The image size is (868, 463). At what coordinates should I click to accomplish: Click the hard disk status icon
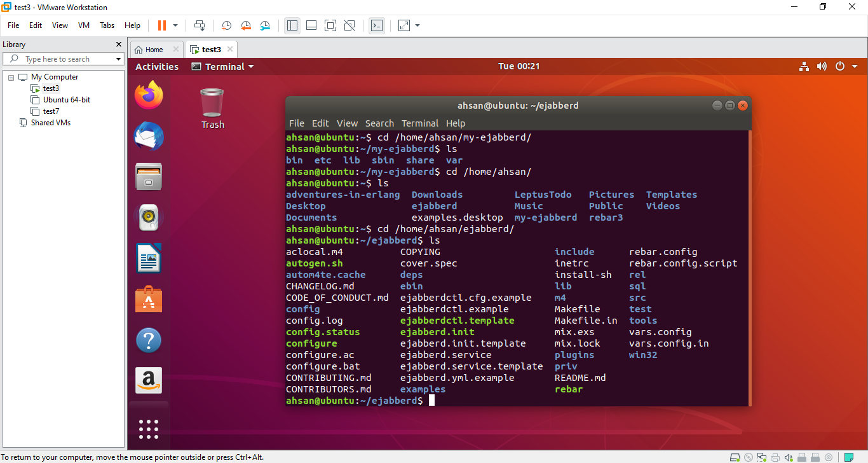735,457
